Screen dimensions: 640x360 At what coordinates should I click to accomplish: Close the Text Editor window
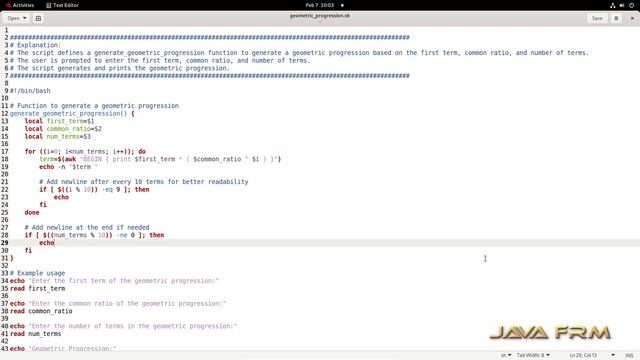(632, 18)
